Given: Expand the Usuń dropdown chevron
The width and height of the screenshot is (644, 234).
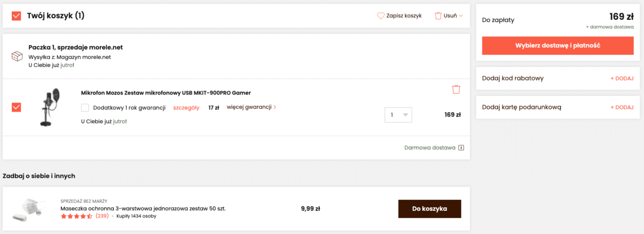Looking at the screenshot, I should pyautogui.click(x=460, y=16).
